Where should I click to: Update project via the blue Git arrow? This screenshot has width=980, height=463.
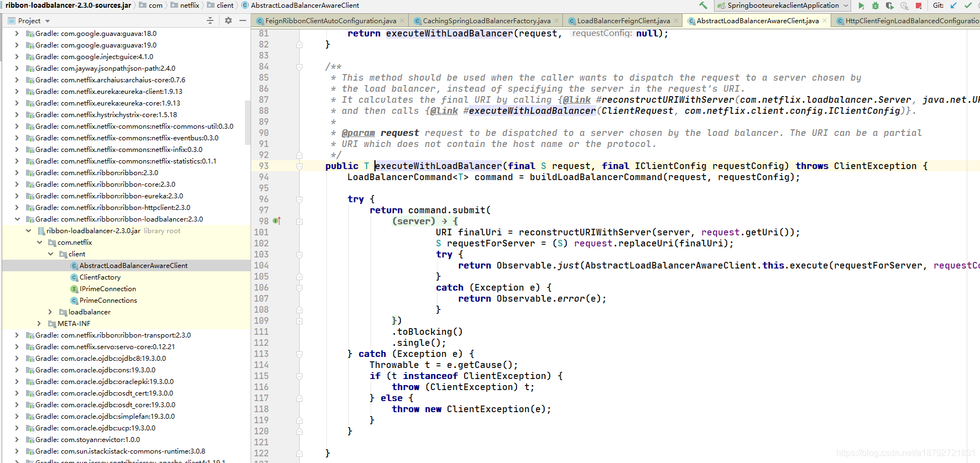point(953,6)
